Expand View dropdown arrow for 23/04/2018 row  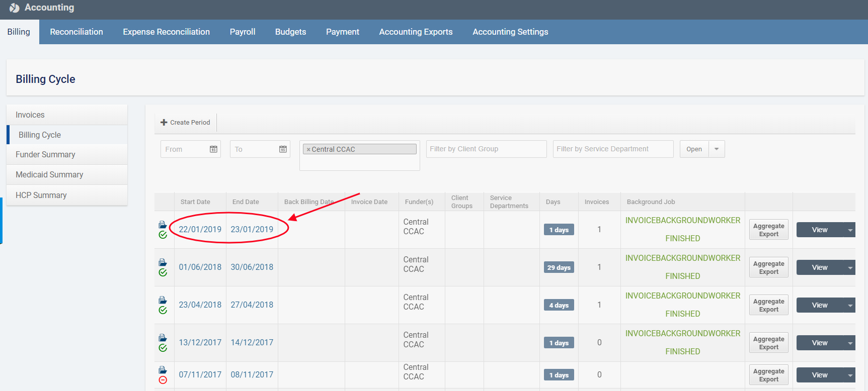pos(850,306)
